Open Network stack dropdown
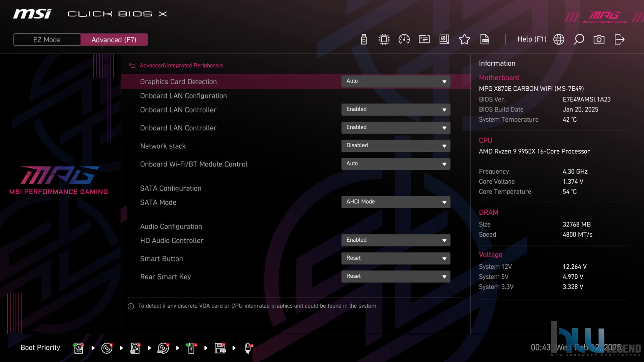The height and width of the screenshot is (362, 644). point(396,146)
